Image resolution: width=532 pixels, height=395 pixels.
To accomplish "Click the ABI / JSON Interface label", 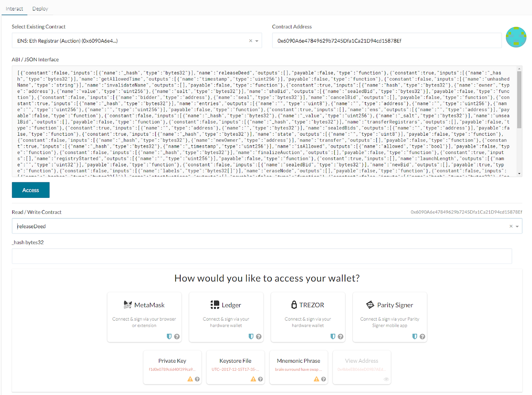I will tap(35, 60).
